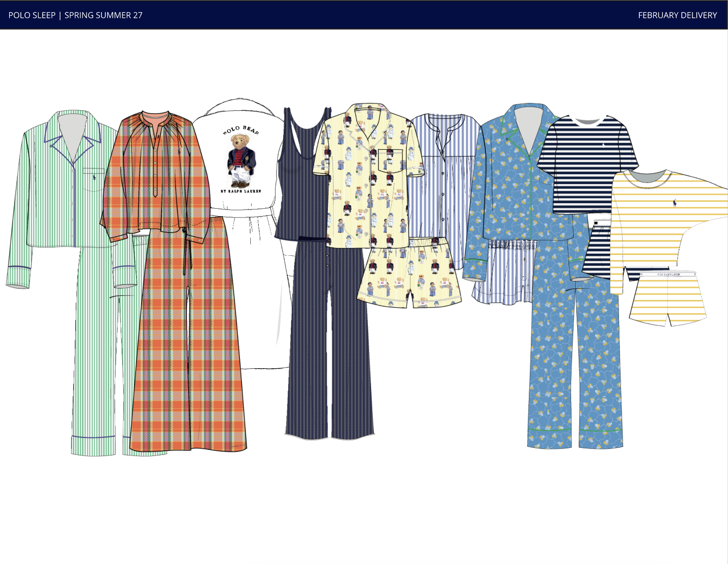Image resolution: width=728 pixels, height=564 pixels.
Task: Click the POLO SLEEP | SPRING SUMMER 27 header title
Action: coord(75,15)
